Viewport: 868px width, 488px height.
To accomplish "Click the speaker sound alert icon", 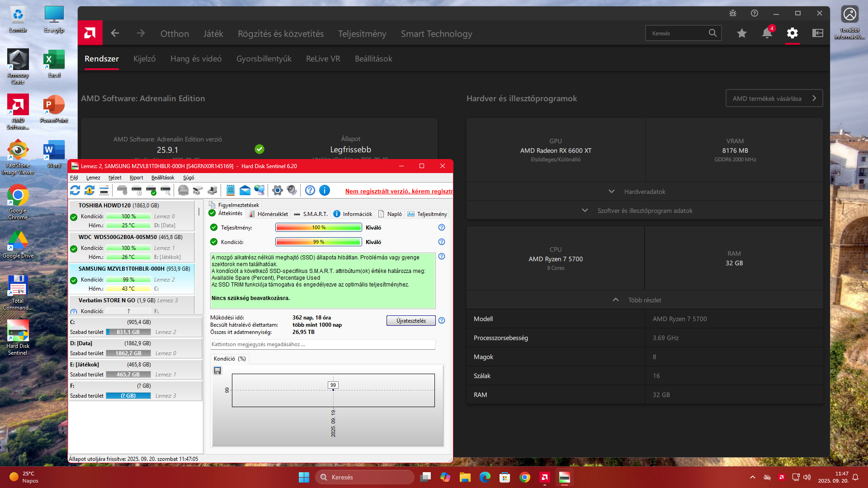I will [x=292, y=190].
